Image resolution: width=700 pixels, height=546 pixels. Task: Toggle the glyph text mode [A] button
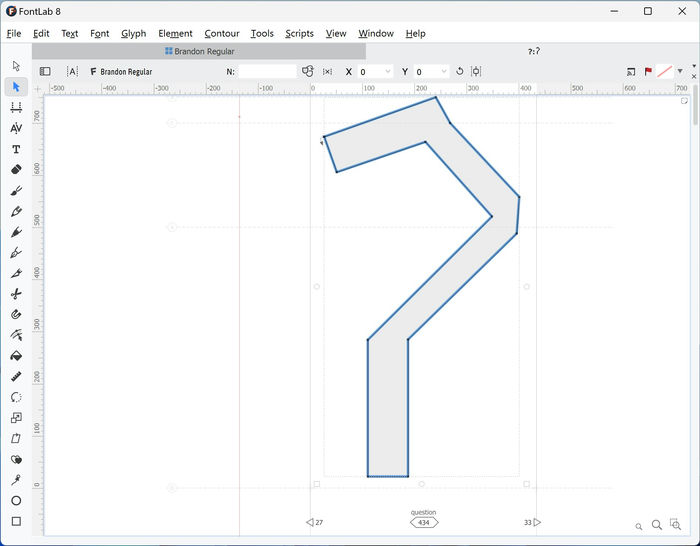point(72,71)
